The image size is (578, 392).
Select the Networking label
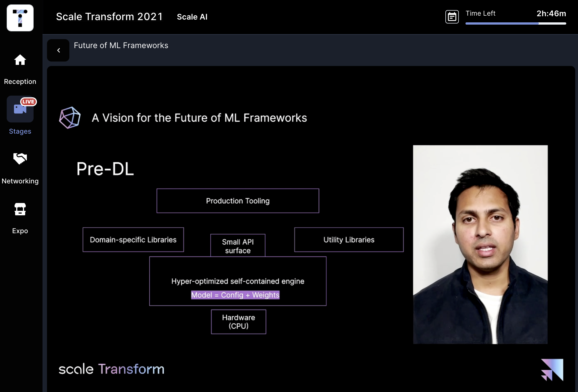(20, 181)
